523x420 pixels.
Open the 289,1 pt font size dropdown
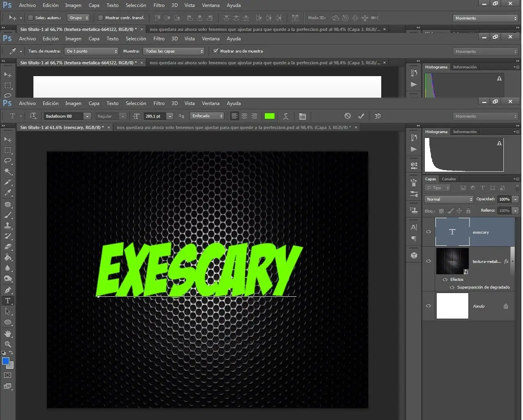click(x=170, y=116)
